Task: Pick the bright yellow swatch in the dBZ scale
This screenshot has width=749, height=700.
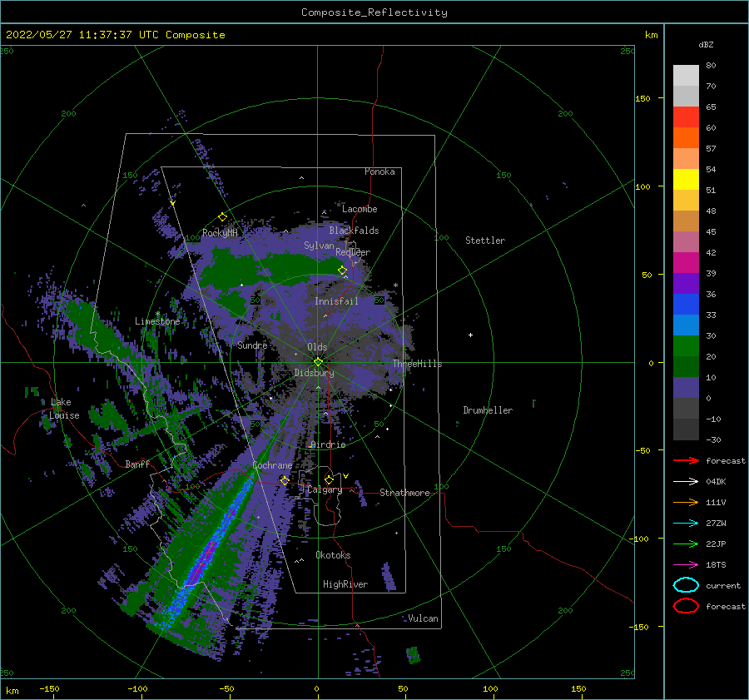Action: (x=686, y=180)
